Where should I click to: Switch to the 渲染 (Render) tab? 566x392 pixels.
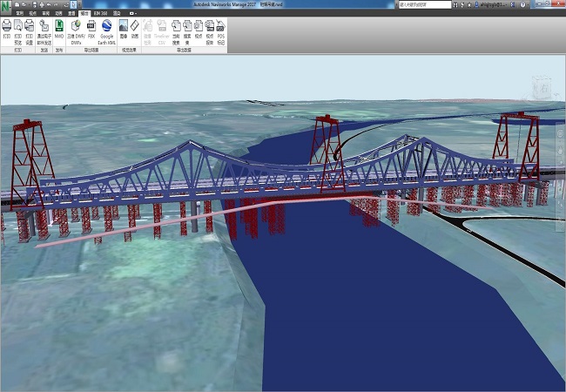click(x=116, y=14)
